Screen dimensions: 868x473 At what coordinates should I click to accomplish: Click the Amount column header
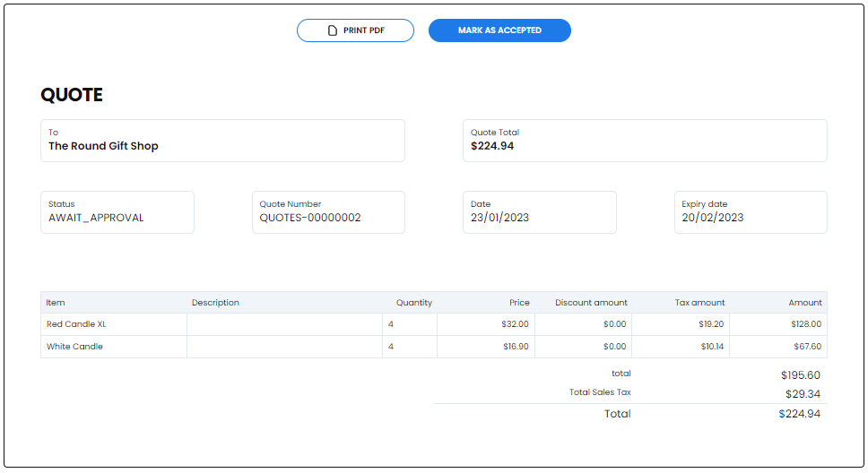coord(805,303)
